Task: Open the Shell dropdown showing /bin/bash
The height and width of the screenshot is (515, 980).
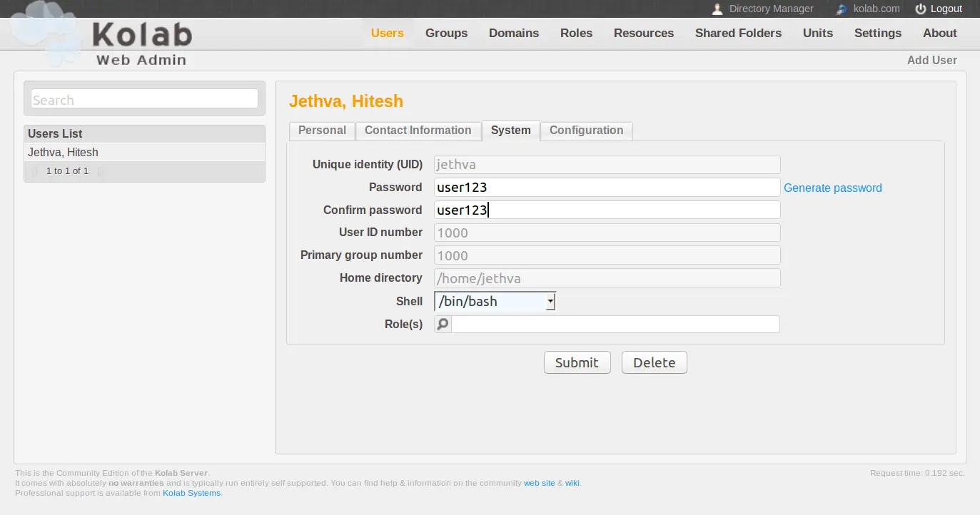Action: pyautogui.click(x=495, y=302)
